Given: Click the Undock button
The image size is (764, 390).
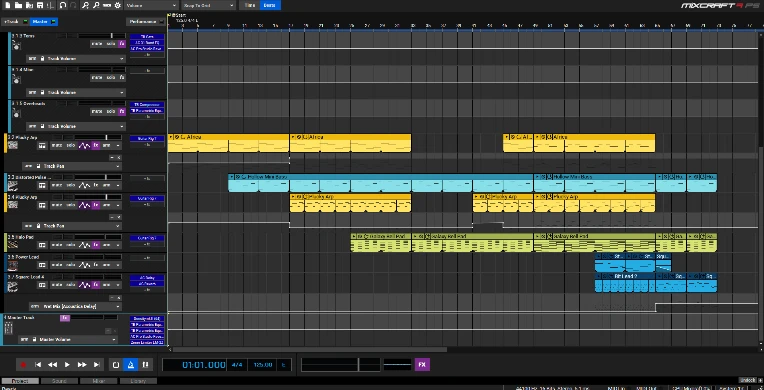Looking at the screenshot, I should point(747,380).
